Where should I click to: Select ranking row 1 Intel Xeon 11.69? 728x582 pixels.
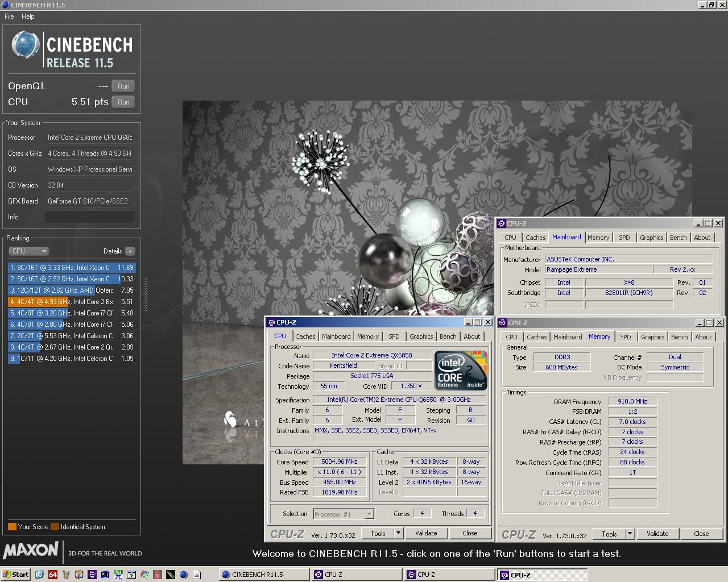[x=72, y=267]
